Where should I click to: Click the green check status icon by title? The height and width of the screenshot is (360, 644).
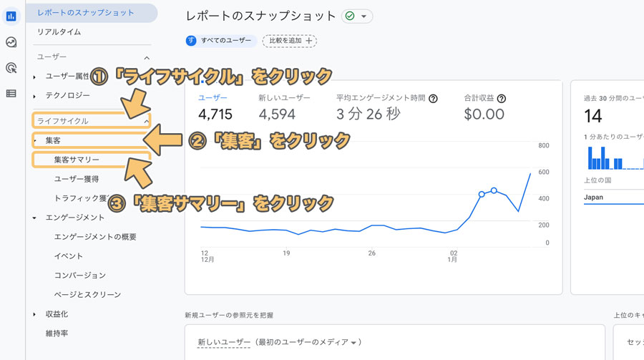pyautogui.click(x=349, y=16)
